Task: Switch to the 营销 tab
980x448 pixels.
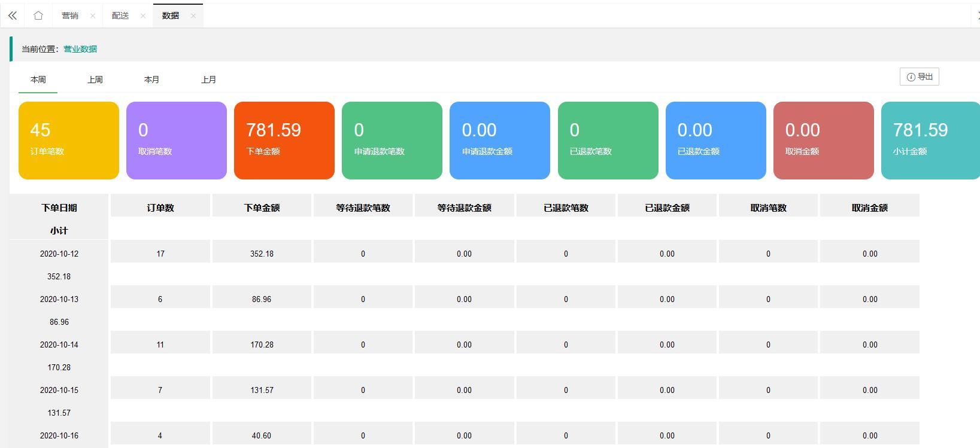Action: click(70, 16)
